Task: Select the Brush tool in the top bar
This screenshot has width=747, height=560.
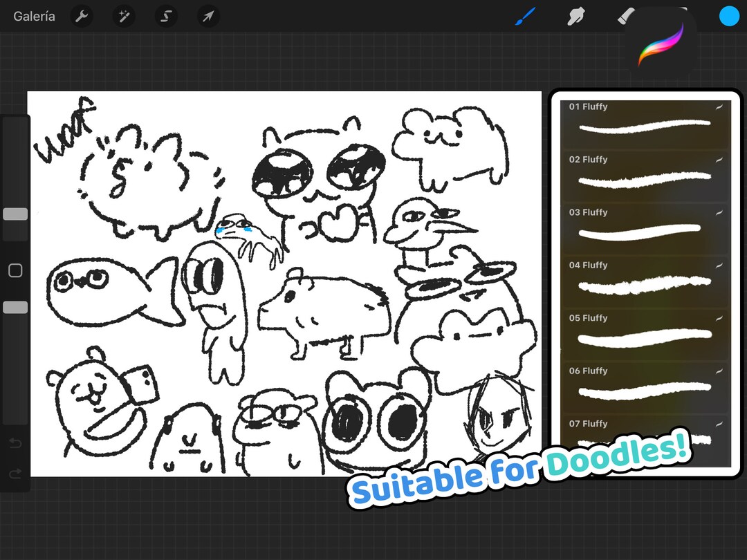Action: 524,16
